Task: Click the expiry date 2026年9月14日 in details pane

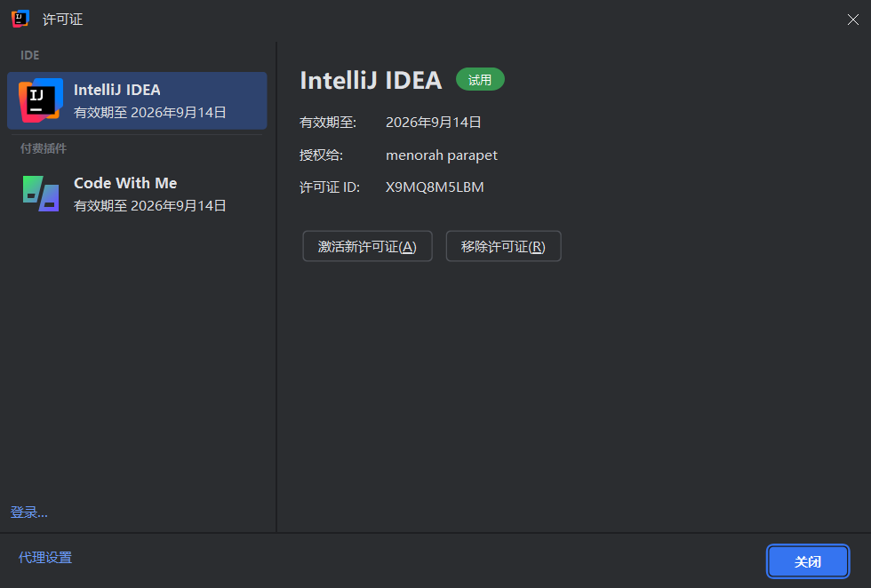Action: click(434, 123)
